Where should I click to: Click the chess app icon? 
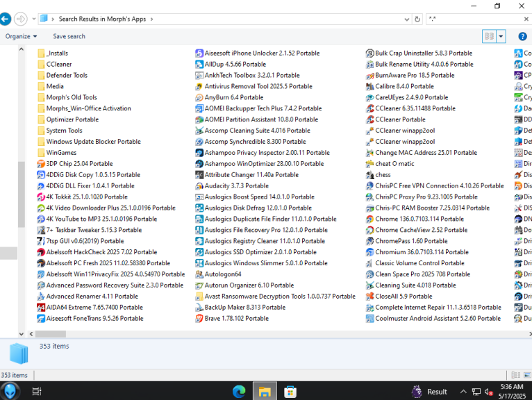tap(369, 175)
